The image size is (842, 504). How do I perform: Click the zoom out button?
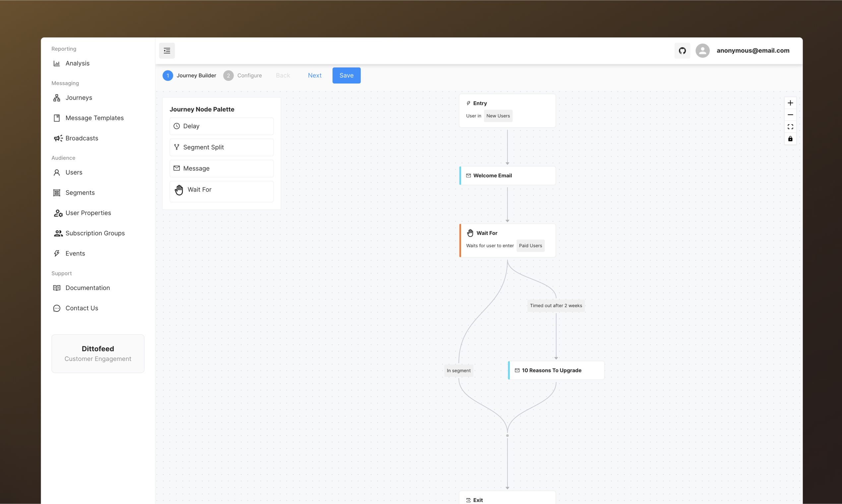[790, 115]
